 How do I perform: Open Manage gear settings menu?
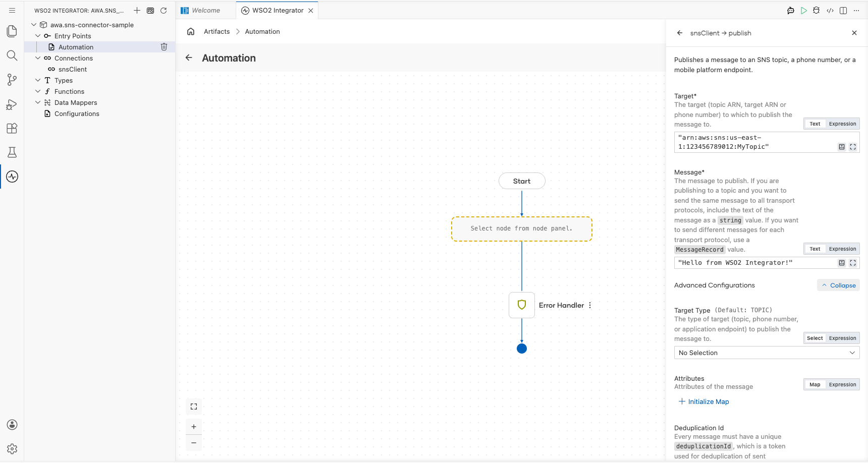point(12,449)
